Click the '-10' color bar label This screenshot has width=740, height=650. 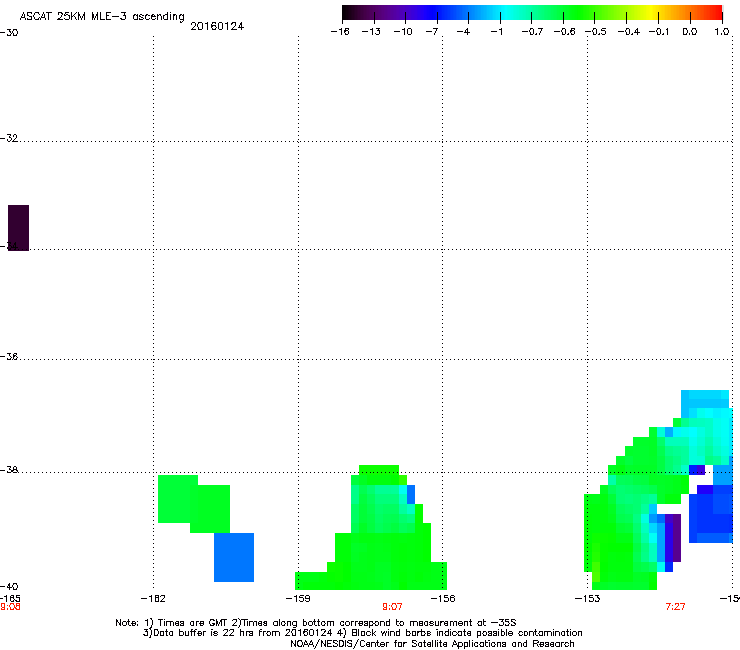click(403, 32)
